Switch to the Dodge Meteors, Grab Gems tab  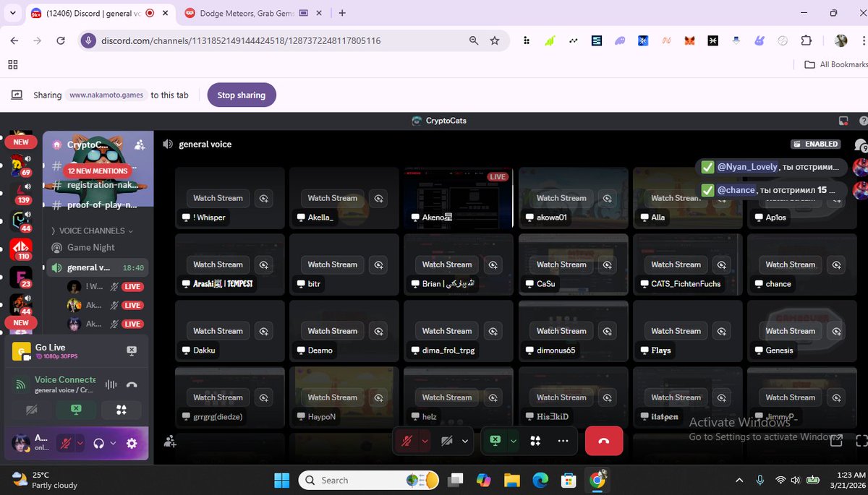tap(248, 13)
